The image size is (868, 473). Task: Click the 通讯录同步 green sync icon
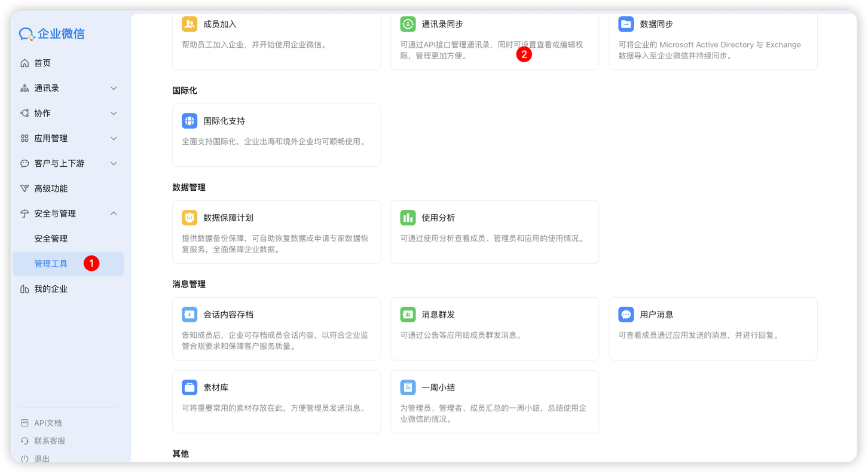pyautogui.click(x=408, y=24)
